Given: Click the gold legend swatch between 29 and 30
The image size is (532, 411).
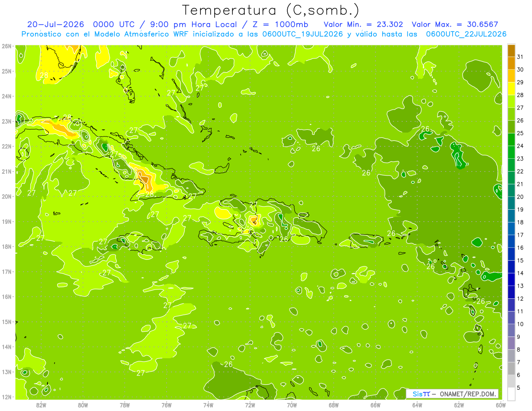Looking at the screenshot, I should [x=511, y=76].
